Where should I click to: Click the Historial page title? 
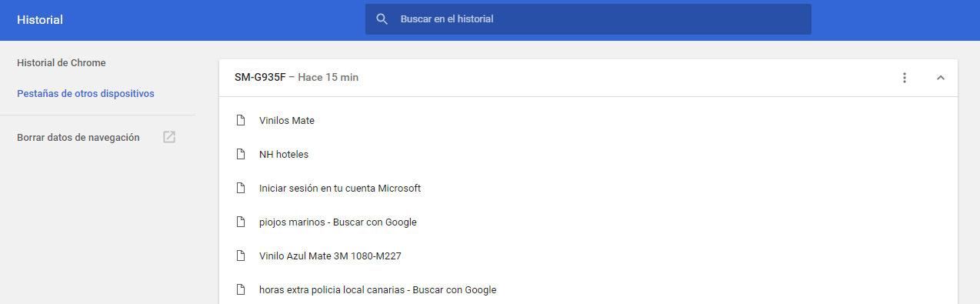pos(40,20)
